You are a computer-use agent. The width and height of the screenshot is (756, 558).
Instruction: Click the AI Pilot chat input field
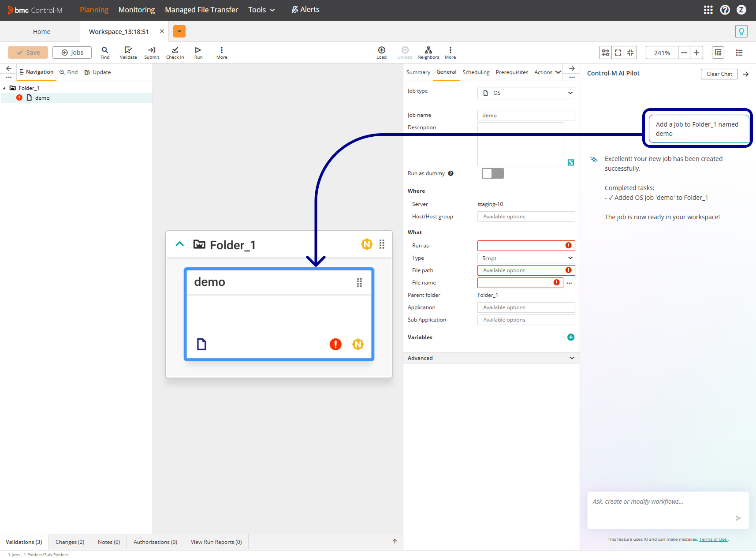pos(661,507)
